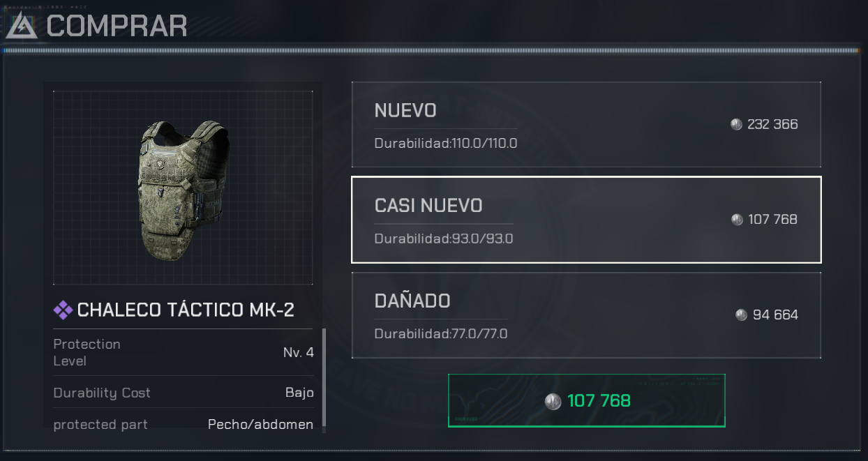Click the purple rarity diamond icon
This screenshot has width=868, height=461.
tap(63, 310)
